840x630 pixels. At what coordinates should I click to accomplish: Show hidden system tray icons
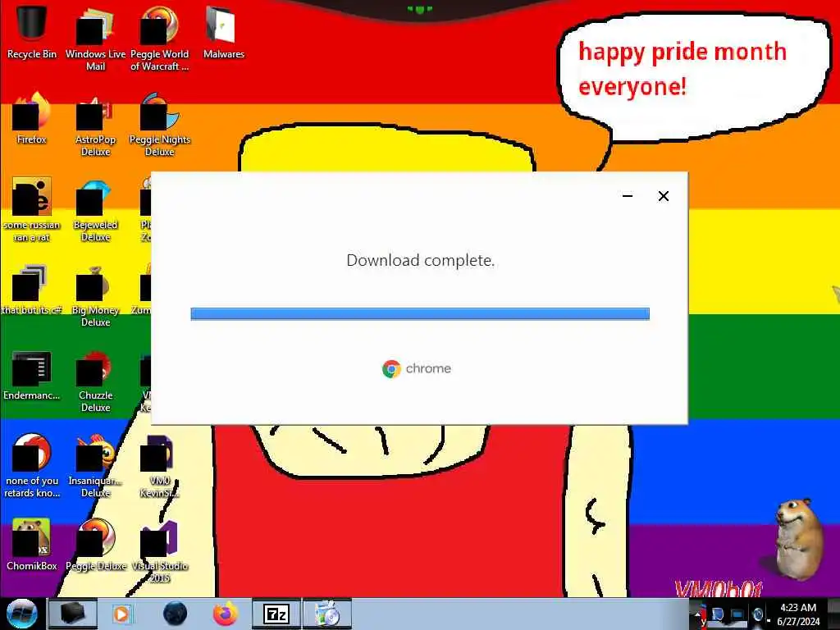click(698, 614)
